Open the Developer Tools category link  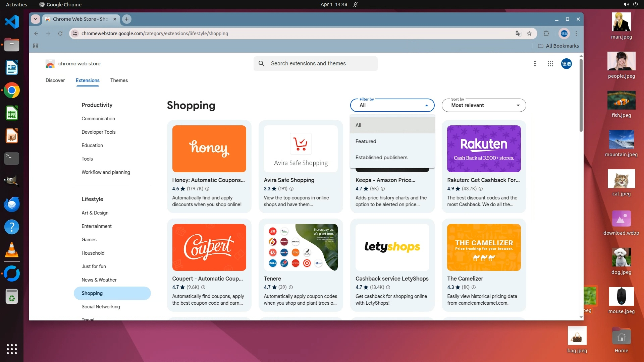[98, 132]
